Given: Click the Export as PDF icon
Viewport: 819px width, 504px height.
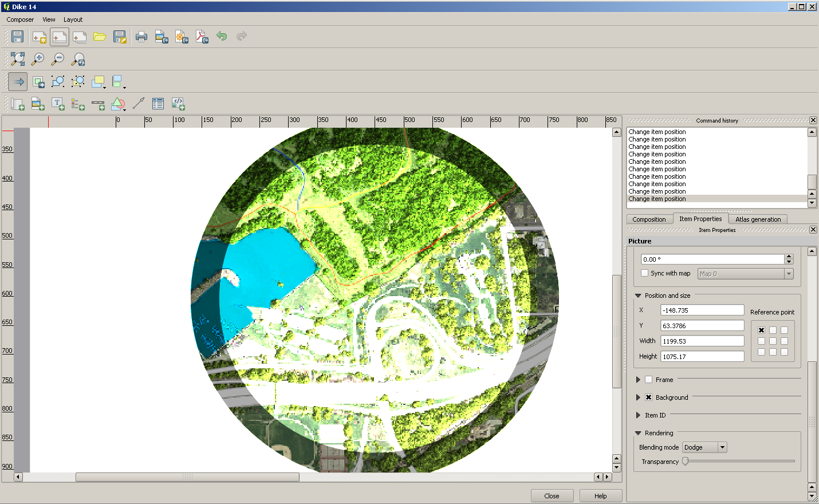Looking at the screenshot, I should (x=202, y=37).
